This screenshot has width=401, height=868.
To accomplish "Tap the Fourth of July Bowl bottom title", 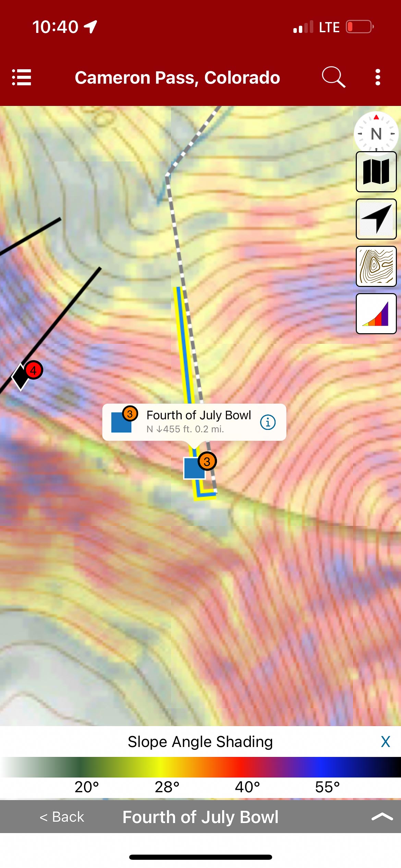I will click(200, 817).
